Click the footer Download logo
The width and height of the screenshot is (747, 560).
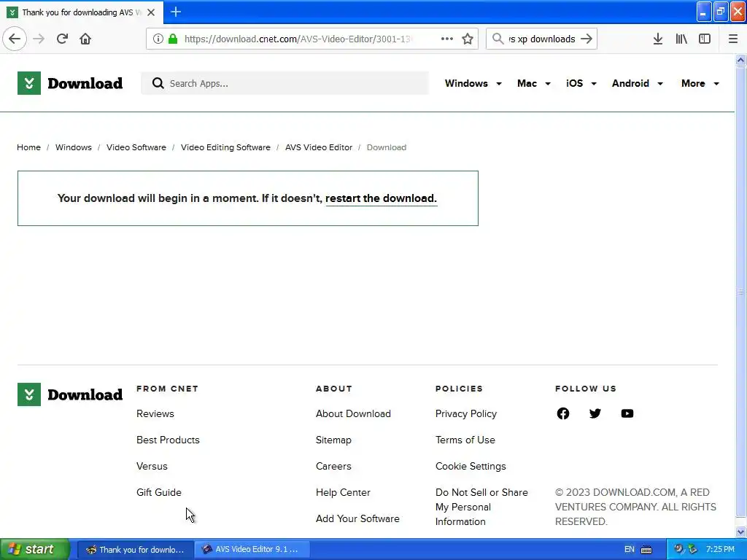point(70,394)
